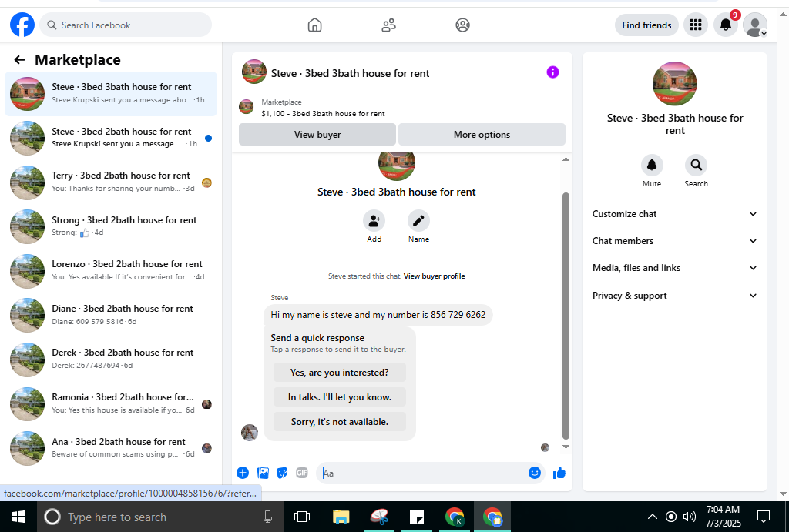Choose a GIF icon in composer
This screenshot has width=789, height=532.
(301, 473)
